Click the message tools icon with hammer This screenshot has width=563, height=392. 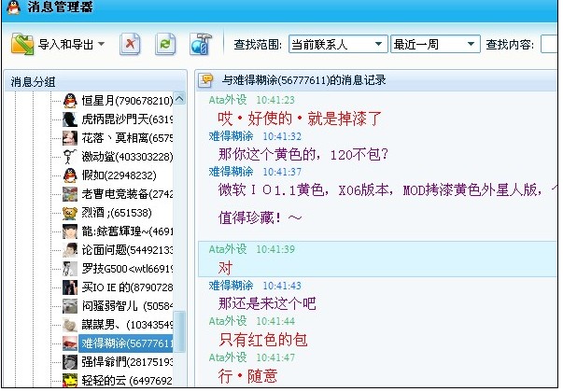click(199, 44)
